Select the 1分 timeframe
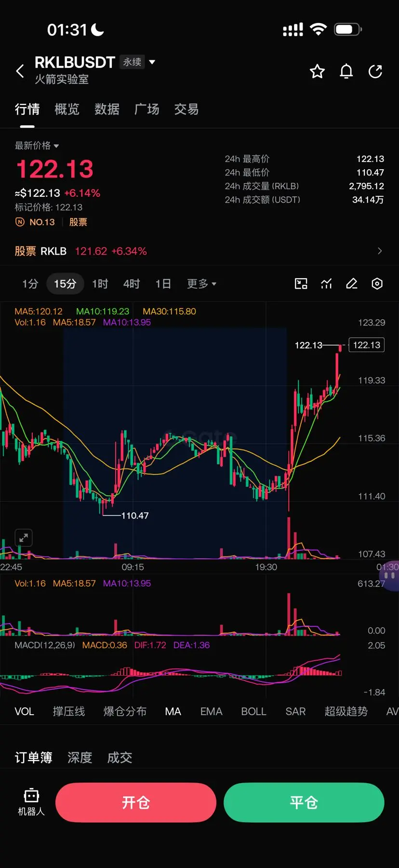This screenshot has height=868, width=399. click(30, 284)
